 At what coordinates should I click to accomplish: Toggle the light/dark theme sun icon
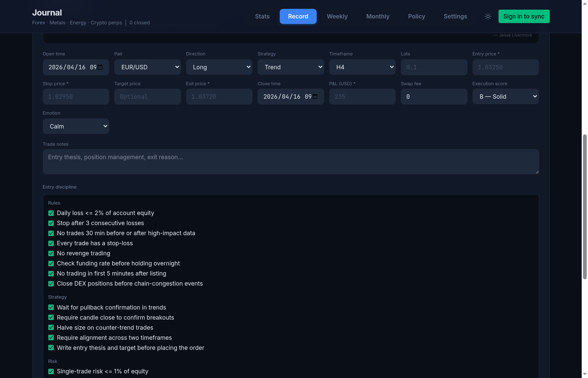tap(488, 16)
